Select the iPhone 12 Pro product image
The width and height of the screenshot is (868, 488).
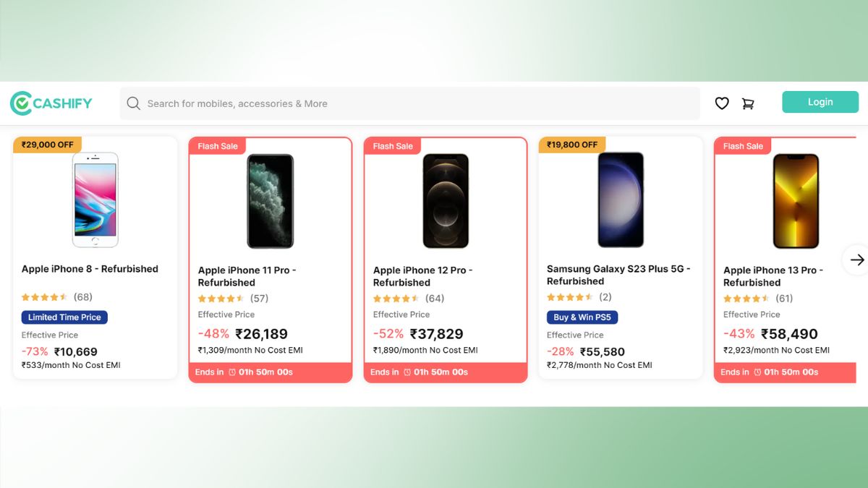[x=446, y=201]
